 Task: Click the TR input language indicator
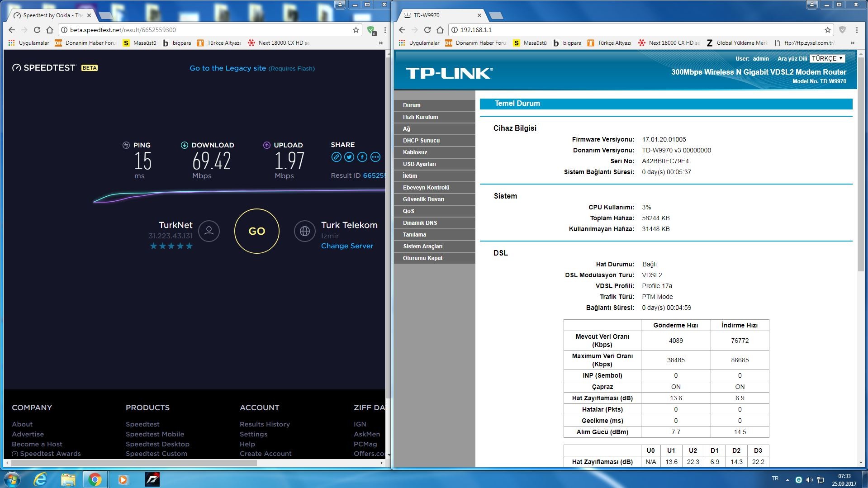coord(775,479)
